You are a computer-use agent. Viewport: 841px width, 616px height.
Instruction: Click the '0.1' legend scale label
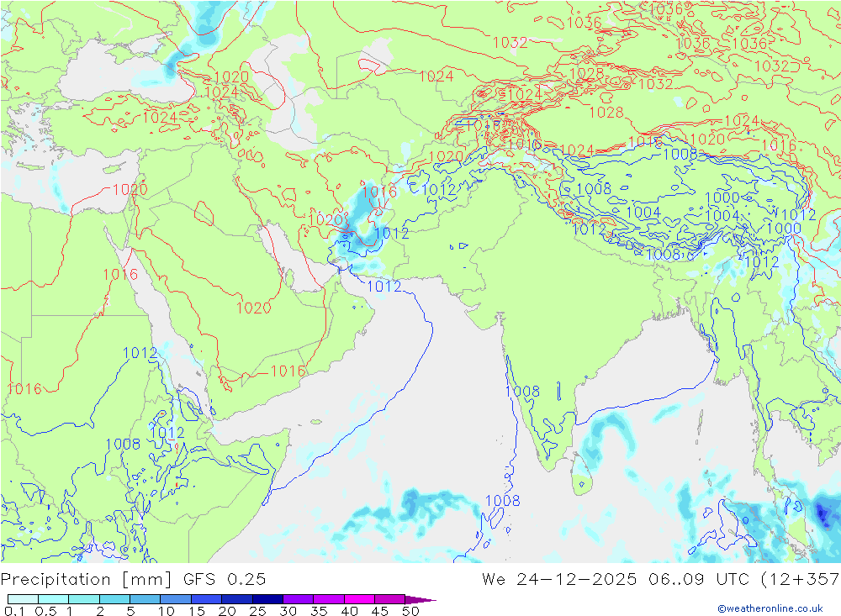pos(14,611)
